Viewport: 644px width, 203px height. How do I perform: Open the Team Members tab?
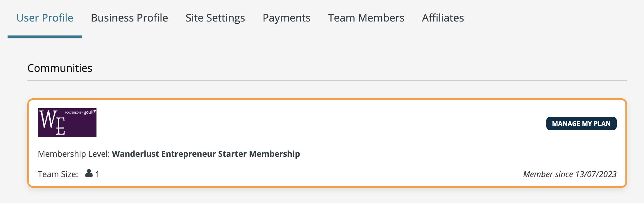pos(366,18)
